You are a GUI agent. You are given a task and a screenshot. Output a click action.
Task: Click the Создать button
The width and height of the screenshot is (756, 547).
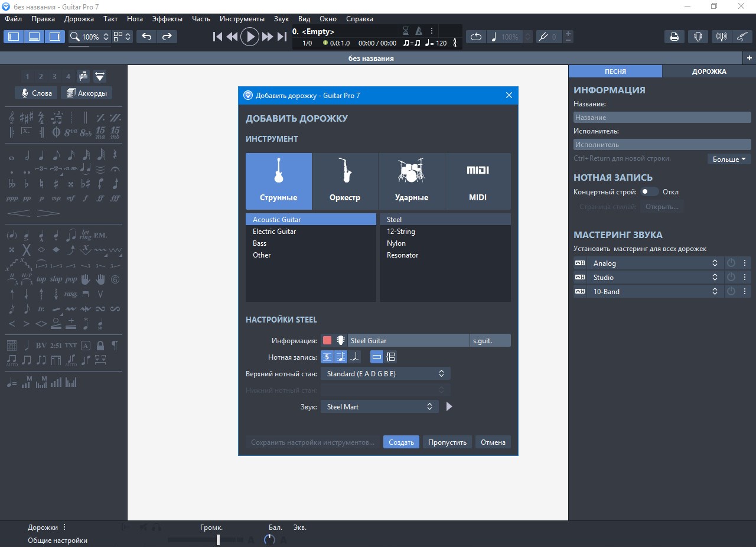pos(401,442)
